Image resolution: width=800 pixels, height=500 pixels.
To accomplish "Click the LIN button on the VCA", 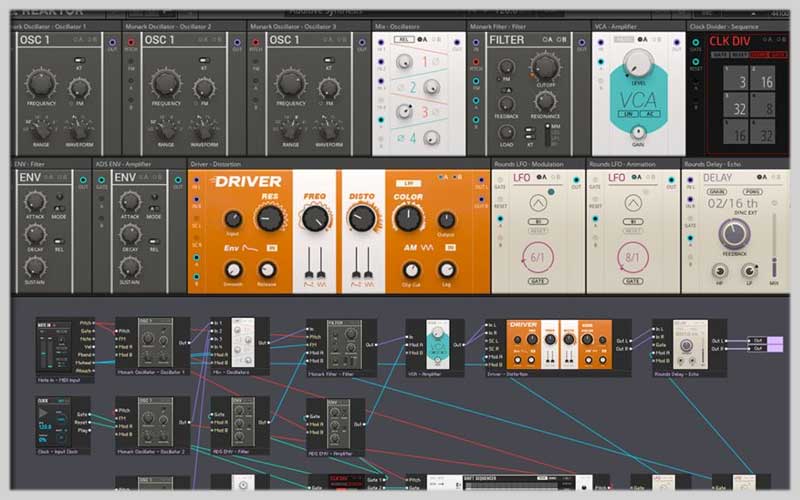I will click(628, 114).
